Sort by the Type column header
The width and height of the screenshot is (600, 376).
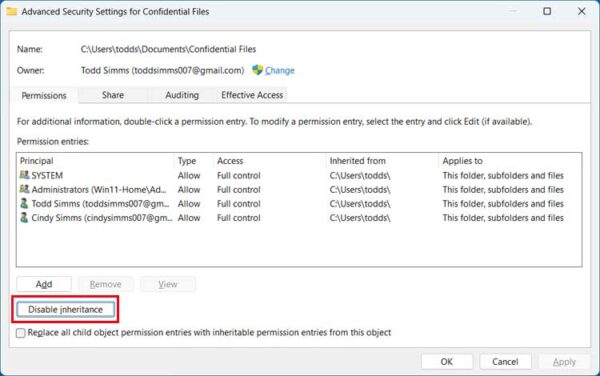[194, 161]
